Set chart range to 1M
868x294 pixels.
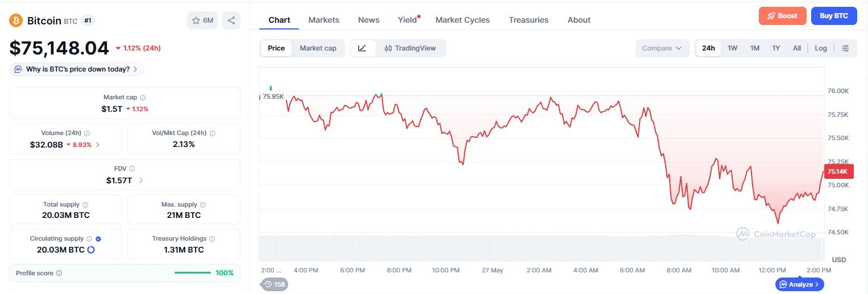[755, 48]
